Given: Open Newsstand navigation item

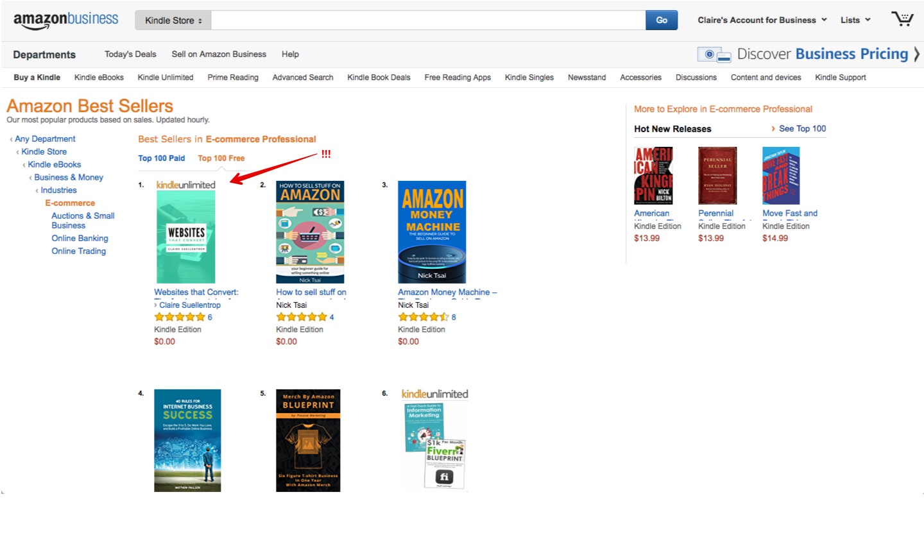Looking at the screenshot, I should tap(586, 78).
